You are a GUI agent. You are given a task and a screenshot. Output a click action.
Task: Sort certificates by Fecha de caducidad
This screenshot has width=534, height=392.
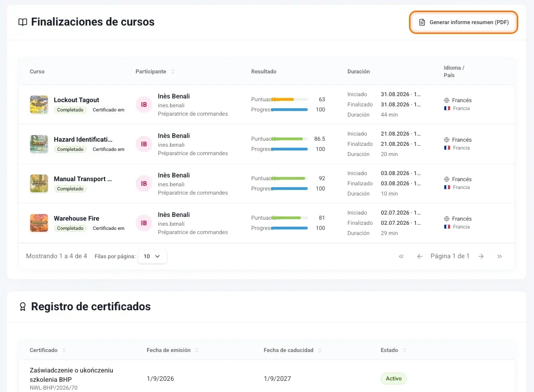click(320, 350)
